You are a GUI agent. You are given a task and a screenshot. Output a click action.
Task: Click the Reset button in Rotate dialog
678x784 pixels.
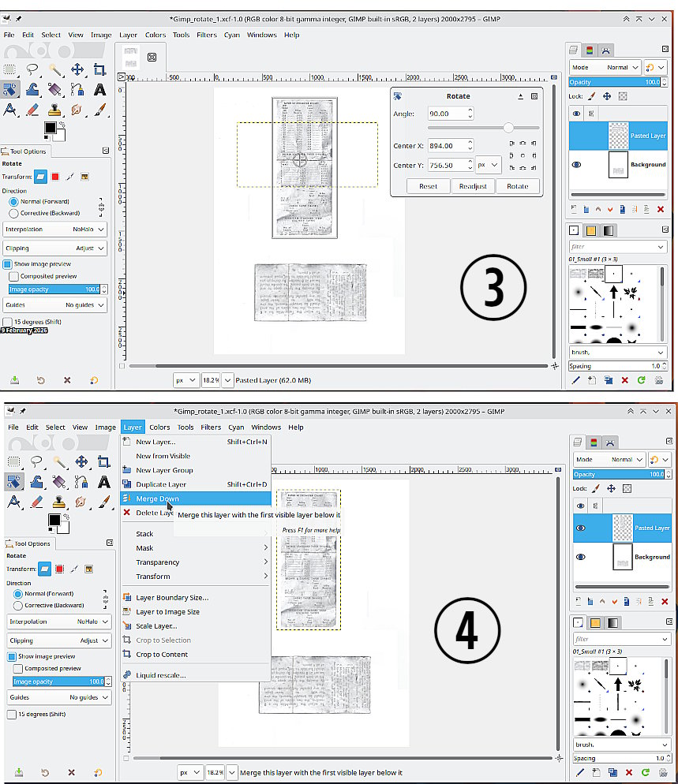(x=429, y=186)
